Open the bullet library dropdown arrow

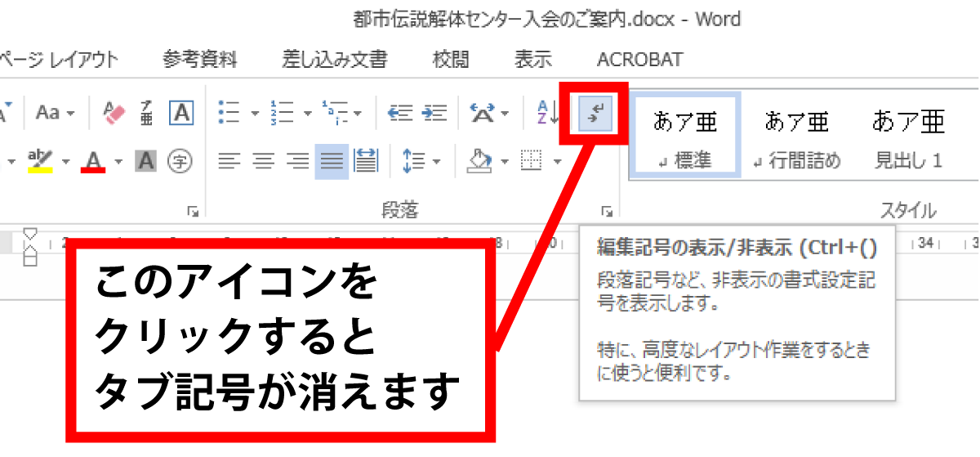[x=254, y=114]
